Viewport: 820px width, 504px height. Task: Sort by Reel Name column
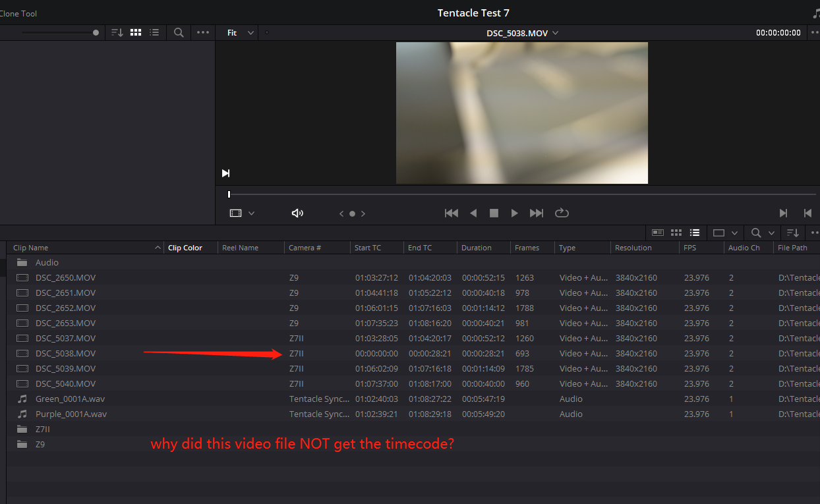(x=240, y=248)
